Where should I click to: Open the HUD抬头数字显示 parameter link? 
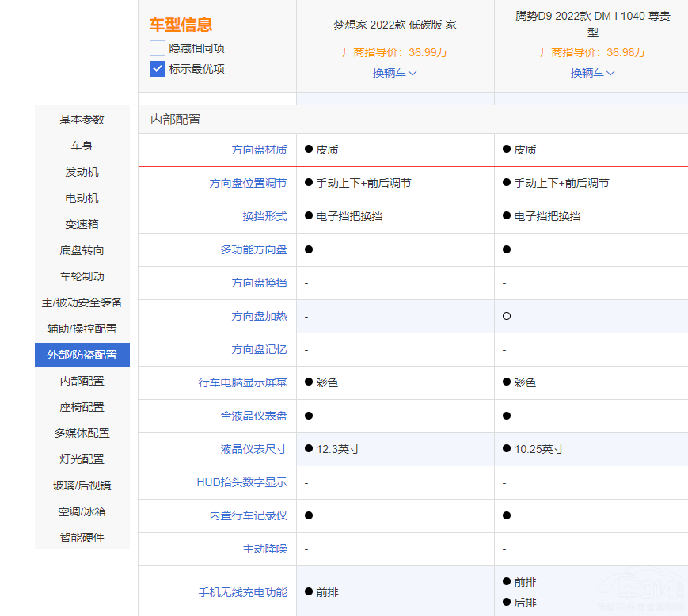point(241,482)
